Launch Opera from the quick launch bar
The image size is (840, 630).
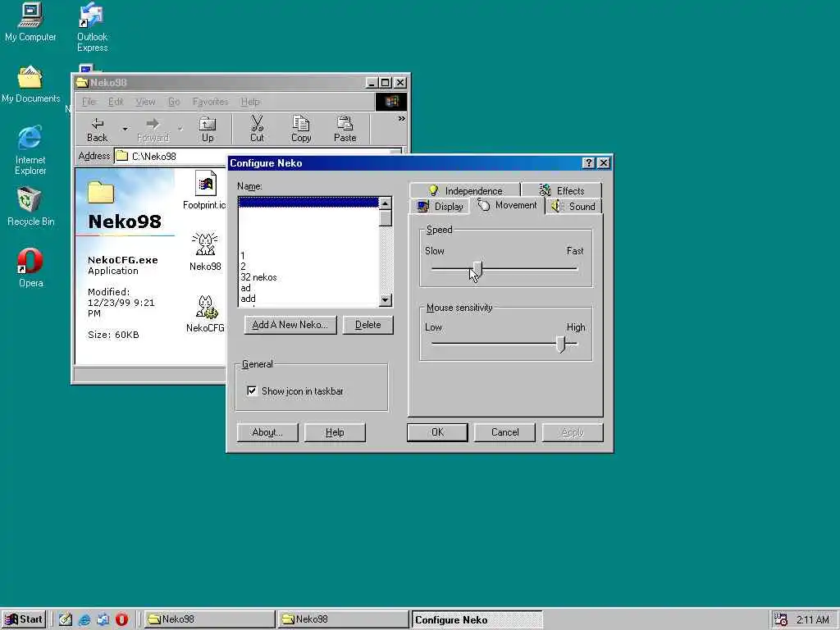121,619
